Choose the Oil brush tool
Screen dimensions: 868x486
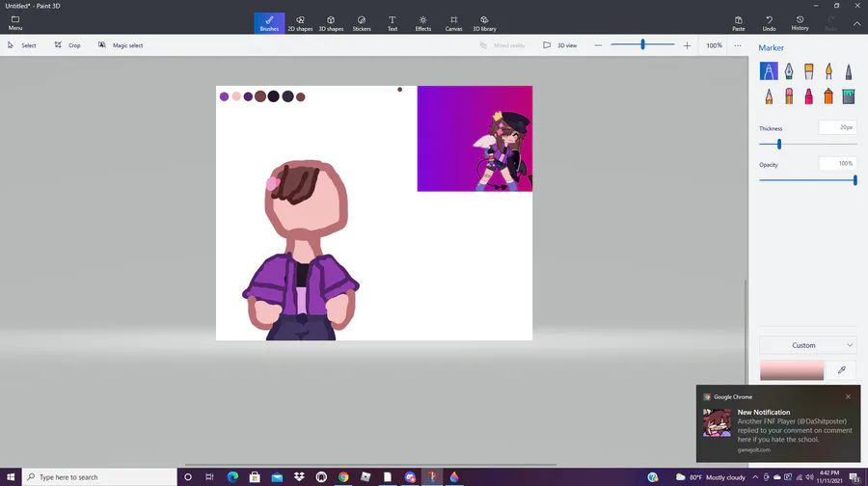click(x=808, y=71)
